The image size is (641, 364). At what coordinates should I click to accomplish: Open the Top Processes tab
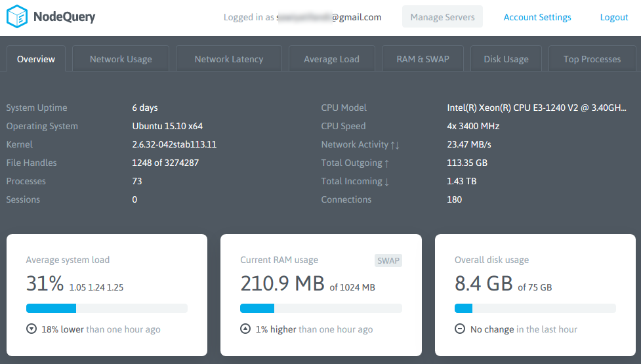592,59
